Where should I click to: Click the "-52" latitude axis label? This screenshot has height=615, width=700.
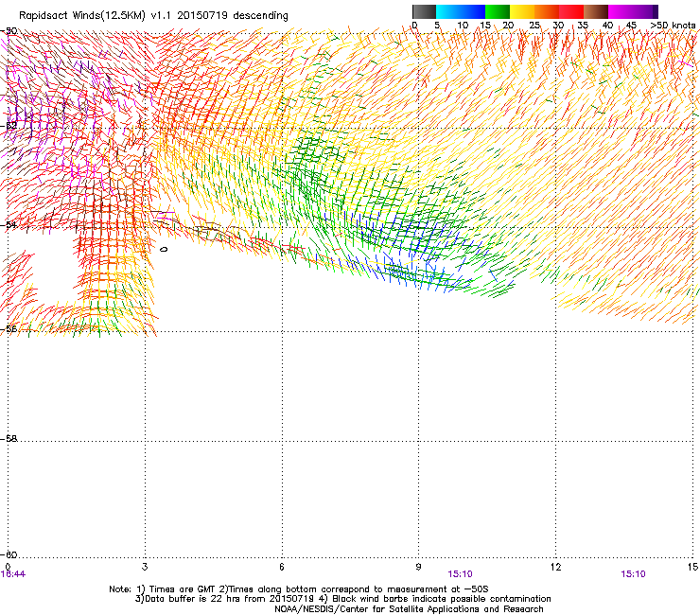click(x=9, y=126)
